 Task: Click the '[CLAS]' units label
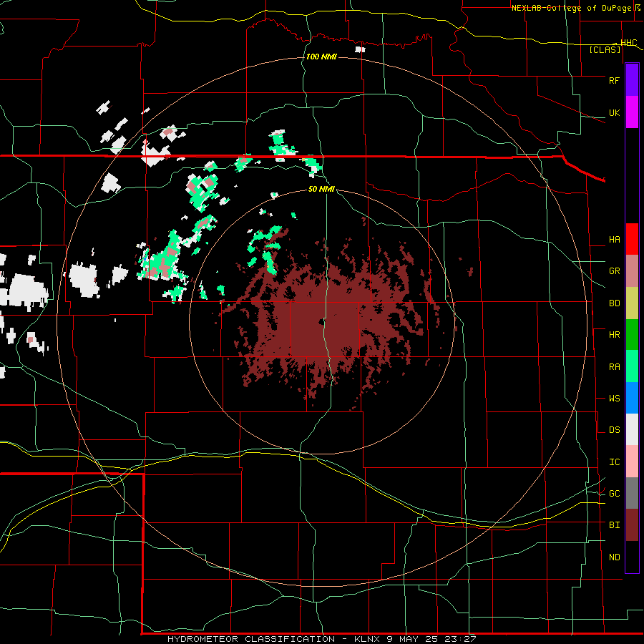tap(605, 50)
